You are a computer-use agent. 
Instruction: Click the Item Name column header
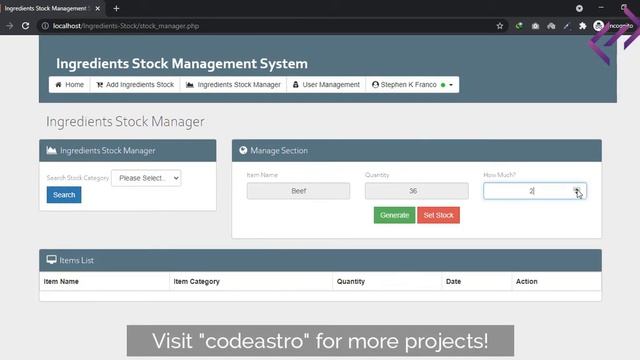pos(61,282)
